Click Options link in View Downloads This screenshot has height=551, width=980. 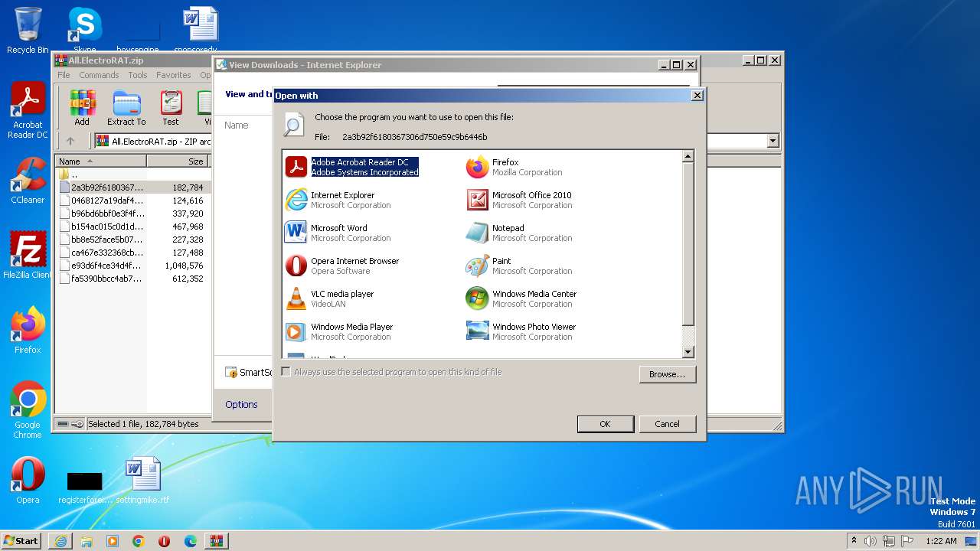click(241, 404)
